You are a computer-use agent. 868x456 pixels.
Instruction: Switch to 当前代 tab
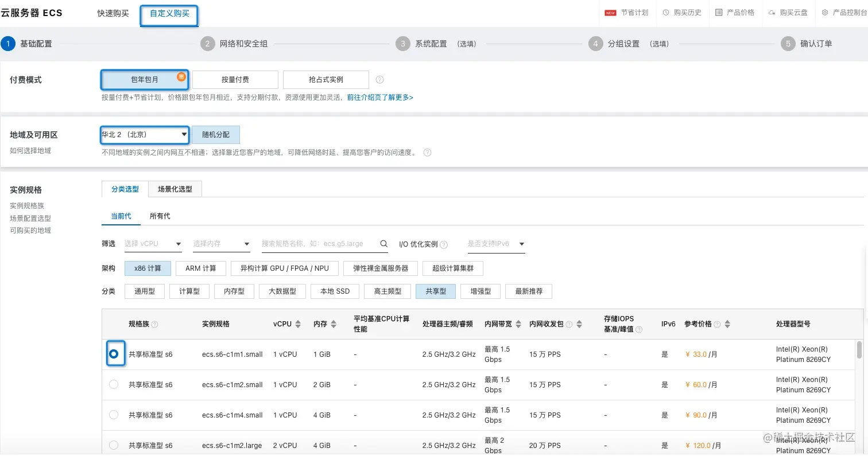point(121,216)
